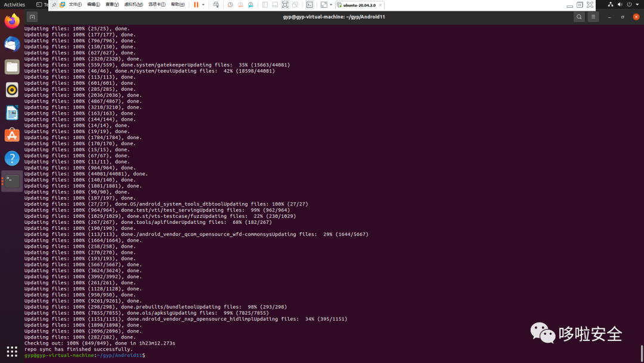Click the android_vendor_qcom_opensource_wfd-commonsys line
644x363 pixels.
[x=196, y=234]
